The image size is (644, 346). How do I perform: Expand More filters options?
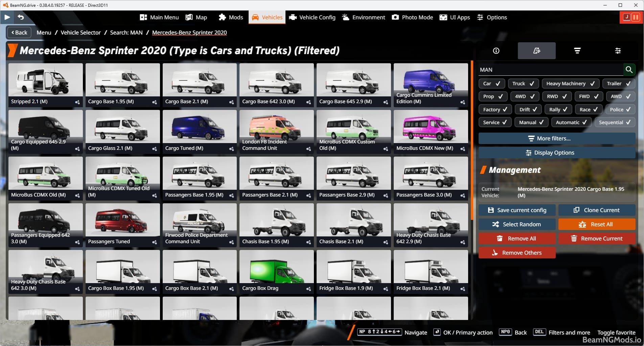[x=556, y=138]
